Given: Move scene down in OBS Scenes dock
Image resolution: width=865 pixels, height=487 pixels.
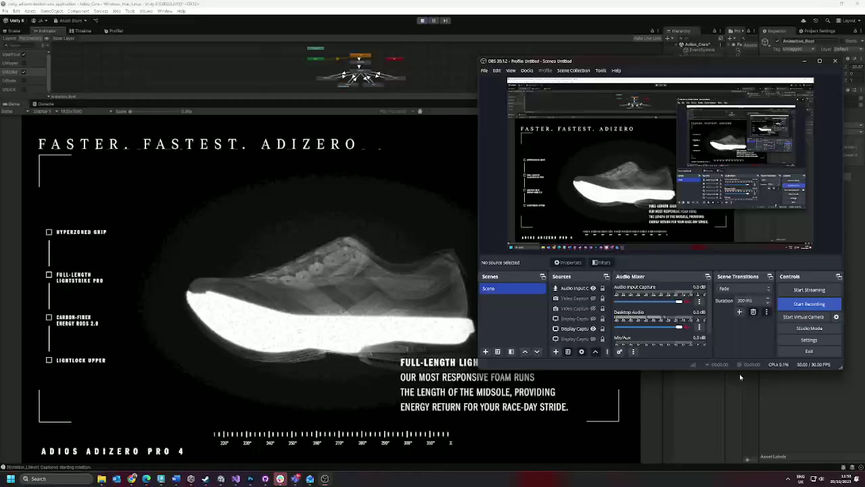Looking at the screenshot, I should point(537,352).
